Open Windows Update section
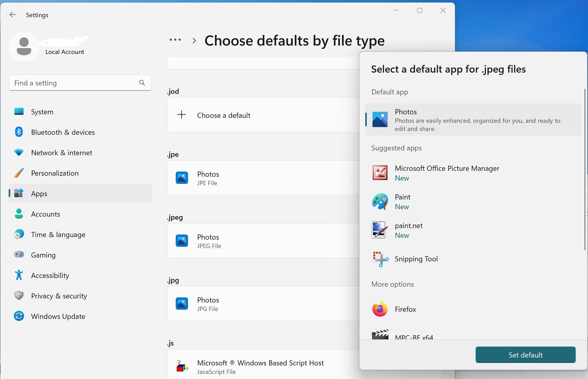Viewport: 588px width, 379px height. (x=80, y=316)
